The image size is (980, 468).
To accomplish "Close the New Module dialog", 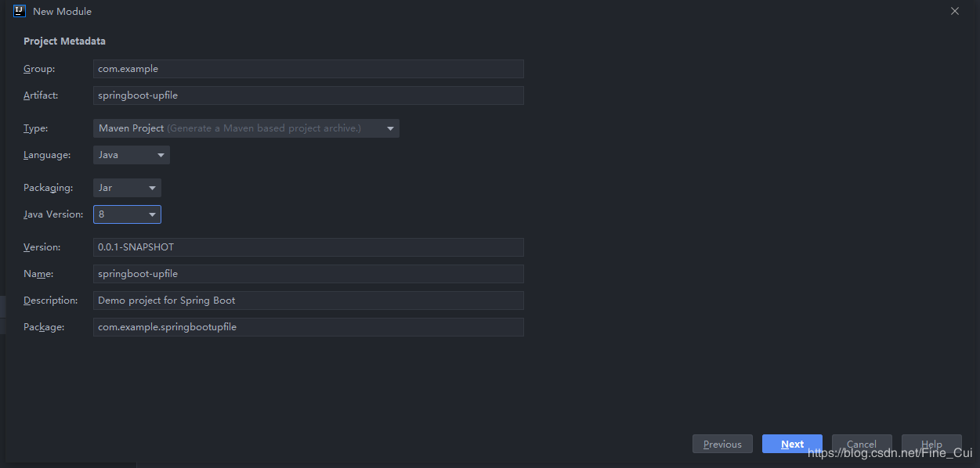I will click(954, 11).
